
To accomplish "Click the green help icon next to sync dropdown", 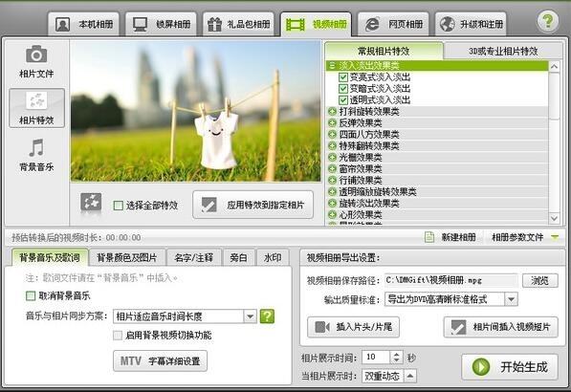I will tap(267, 316).
